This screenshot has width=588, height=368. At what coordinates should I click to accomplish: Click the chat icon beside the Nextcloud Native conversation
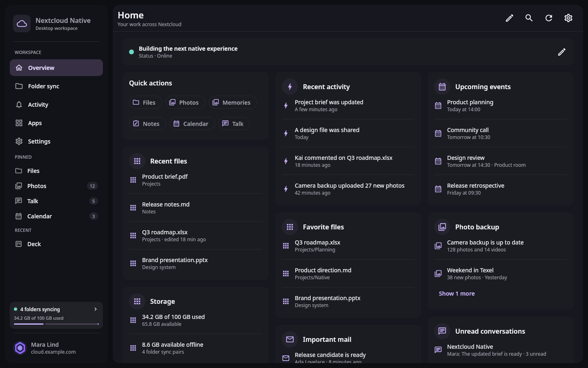438,350
